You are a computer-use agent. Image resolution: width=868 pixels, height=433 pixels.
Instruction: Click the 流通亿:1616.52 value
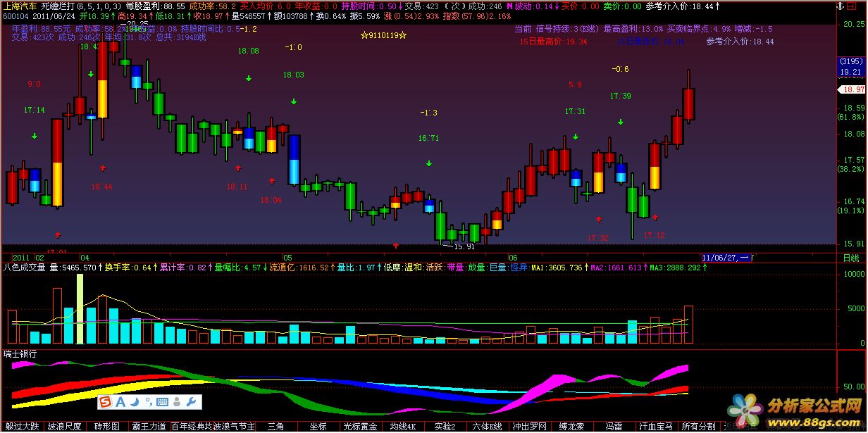pyautogui.click(x=300, y=268)
